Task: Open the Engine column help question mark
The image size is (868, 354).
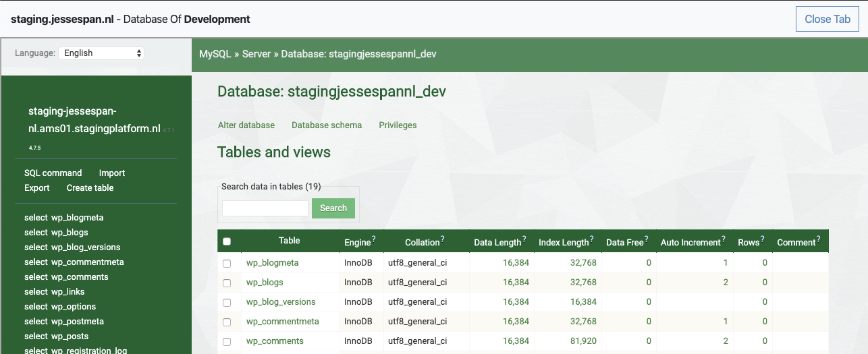Action: click(373, 239)
